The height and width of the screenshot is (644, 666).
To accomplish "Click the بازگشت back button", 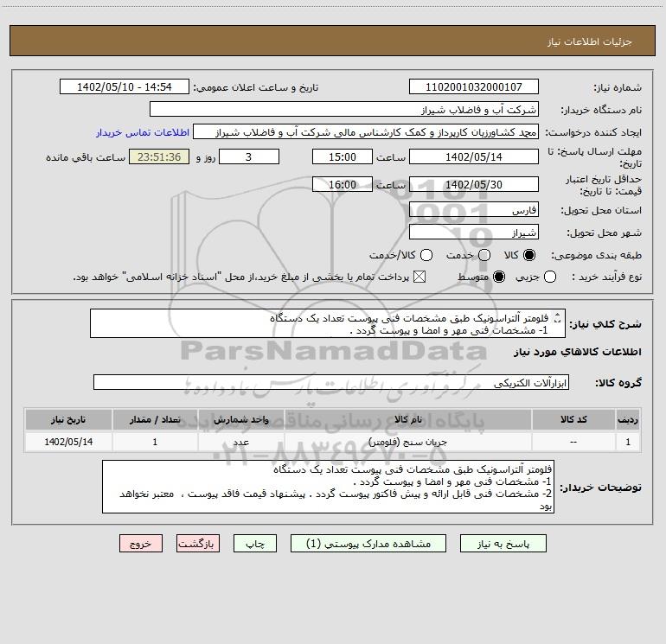I will 198,544.
